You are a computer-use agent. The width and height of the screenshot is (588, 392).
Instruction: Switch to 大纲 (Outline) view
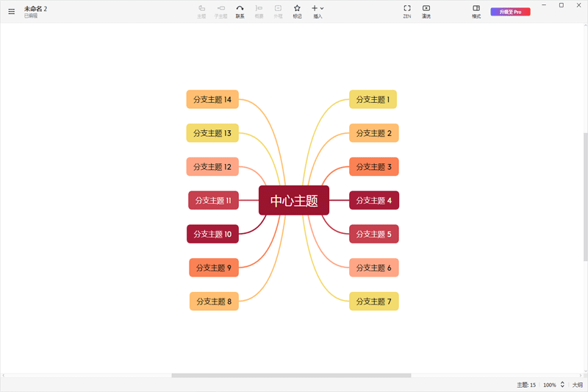[578, 385]
